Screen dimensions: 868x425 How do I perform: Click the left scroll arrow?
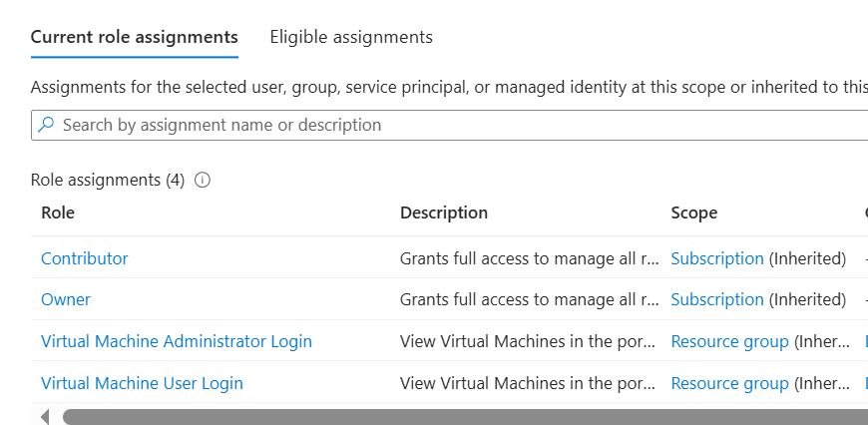[45, 416]
